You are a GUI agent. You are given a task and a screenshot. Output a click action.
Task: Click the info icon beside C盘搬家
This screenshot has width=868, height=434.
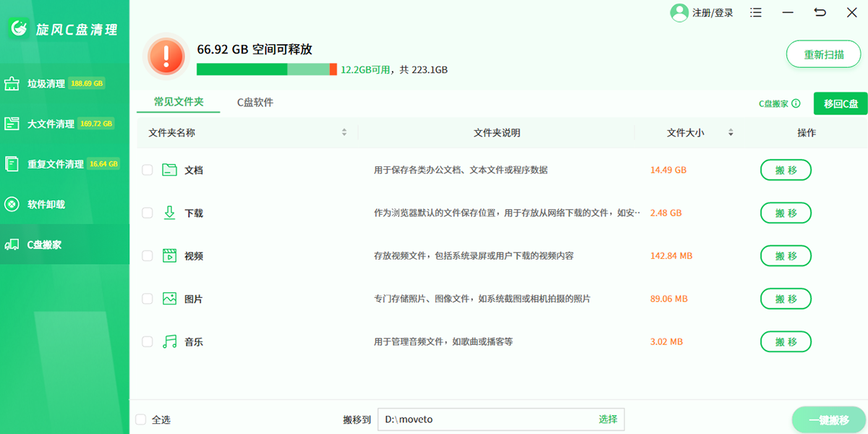coord(796,103)
